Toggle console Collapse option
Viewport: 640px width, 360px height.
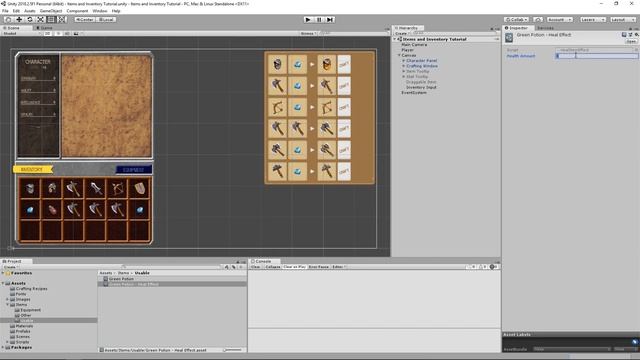pos(272,267)
